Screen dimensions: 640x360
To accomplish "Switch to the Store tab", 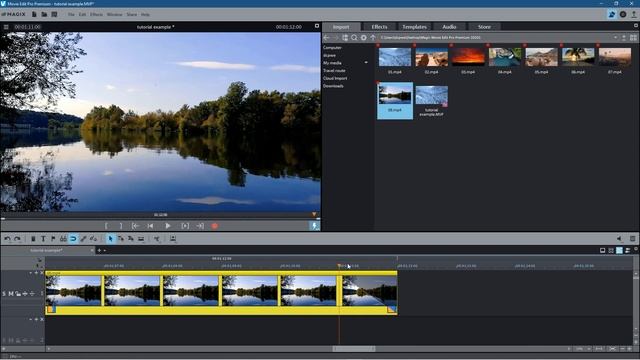I will coord(484,27).
